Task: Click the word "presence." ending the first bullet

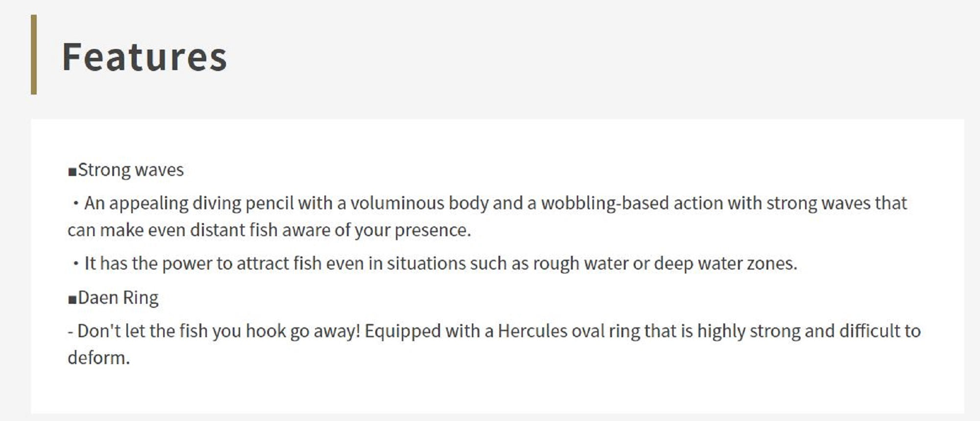Action: pyautogui.click(x=433, y=230)
